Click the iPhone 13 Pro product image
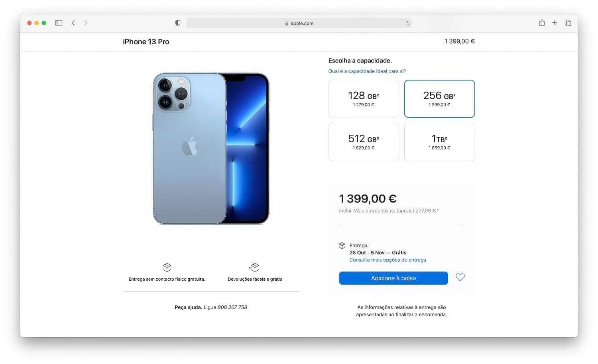Viewport: 598px width, 364px height. coord(211,148)
